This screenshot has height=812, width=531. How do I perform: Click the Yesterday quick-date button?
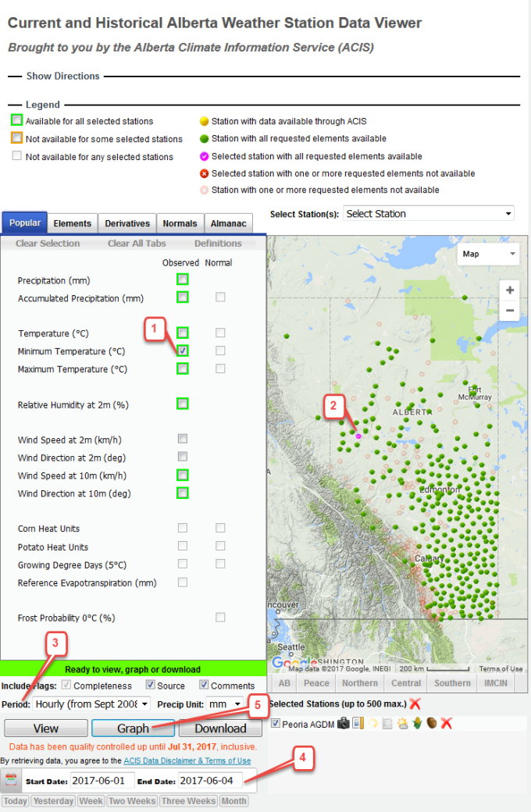(53, 801)
